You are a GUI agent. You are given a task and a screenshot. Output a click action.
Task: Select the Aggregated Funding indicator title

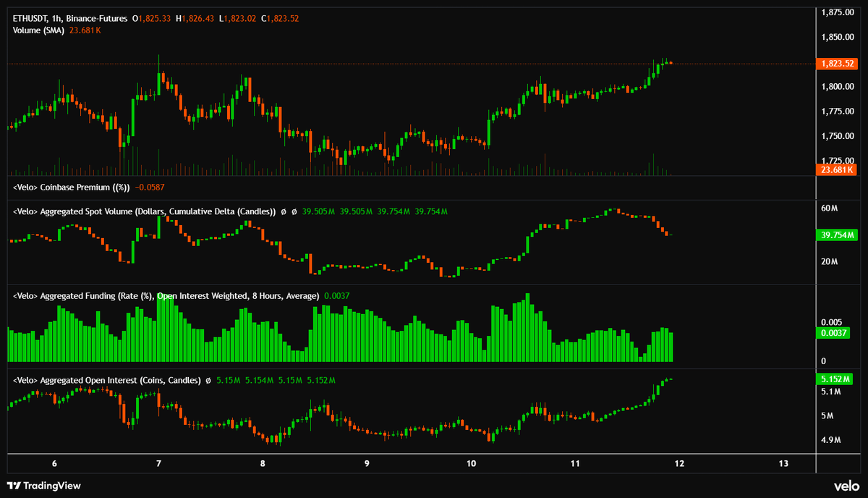pyautogui.click(x=166, y=296)
